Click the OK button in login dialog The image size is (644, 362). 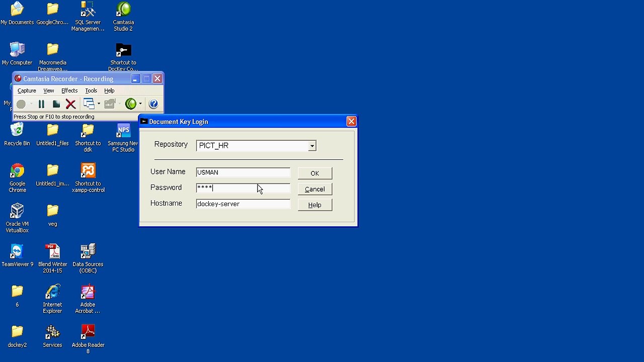[315, 173]
